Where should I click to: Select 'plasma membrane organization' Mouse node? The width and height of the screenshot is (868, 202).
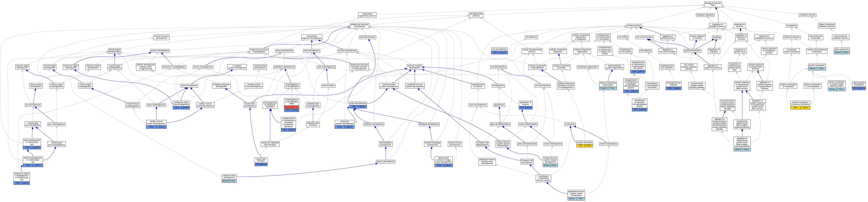click(608, 86)
